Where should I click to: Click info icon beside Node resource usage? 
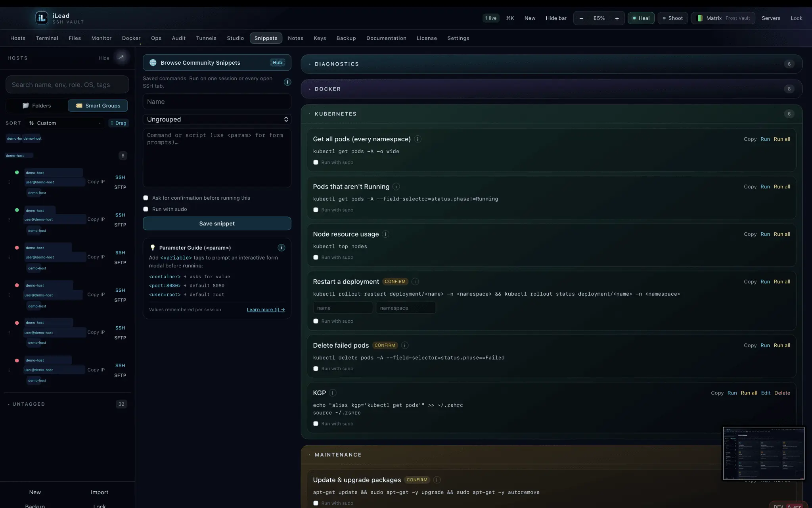pyautogui.click(x=385, y=234)
